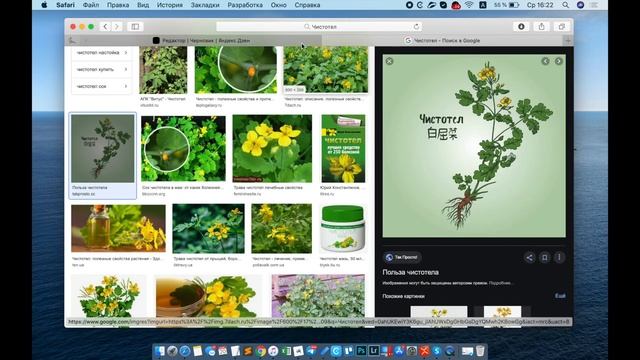Open the История menu
This screenshot has height=360, width=640.
pyautogui.click(x=170, y=5)
